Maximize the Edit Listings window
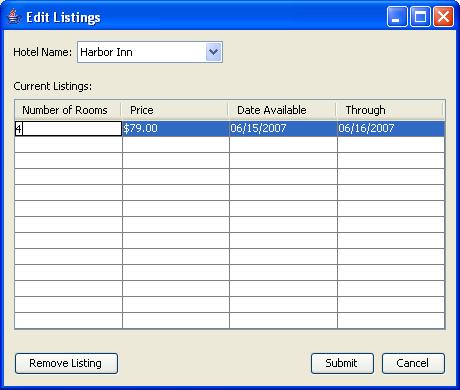This screenshot has width=460, height=390. (420, 16)
